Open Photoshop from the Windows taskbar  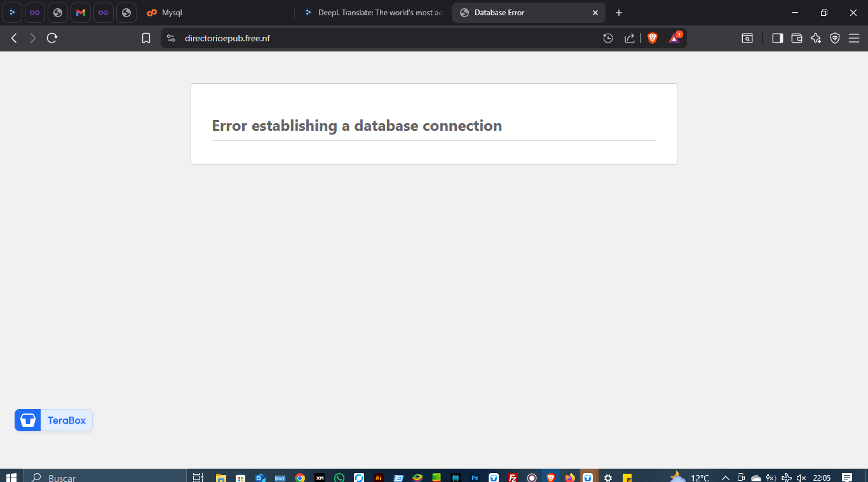tap(474, 478)
